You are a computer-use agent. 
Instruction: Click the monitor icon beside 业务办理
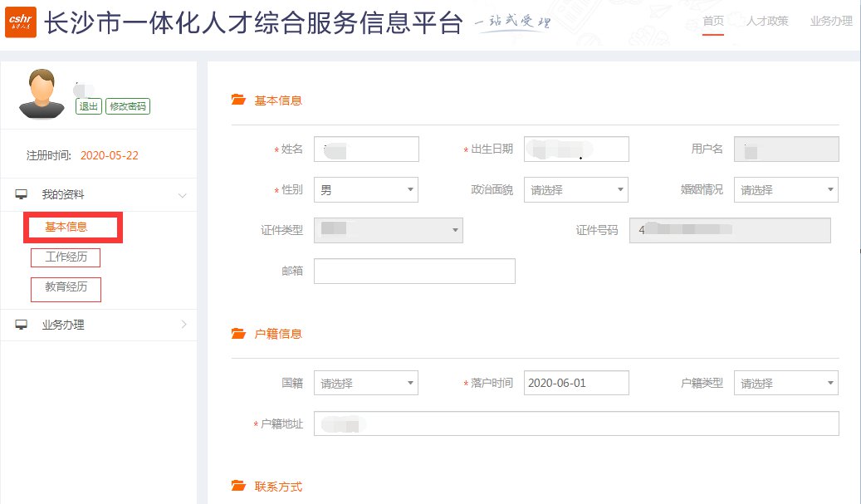pos(22,325)
